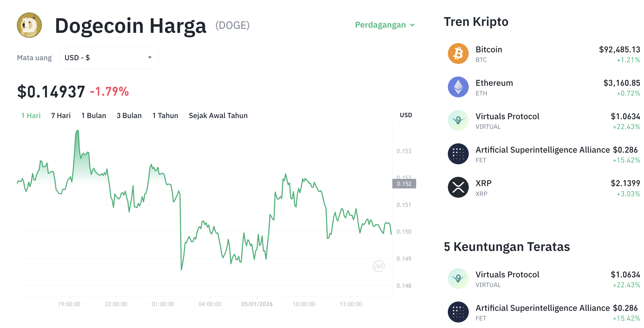644x328 pixels.
Task: Click the Dogecoin logo icon
Action: pos(29,25)
